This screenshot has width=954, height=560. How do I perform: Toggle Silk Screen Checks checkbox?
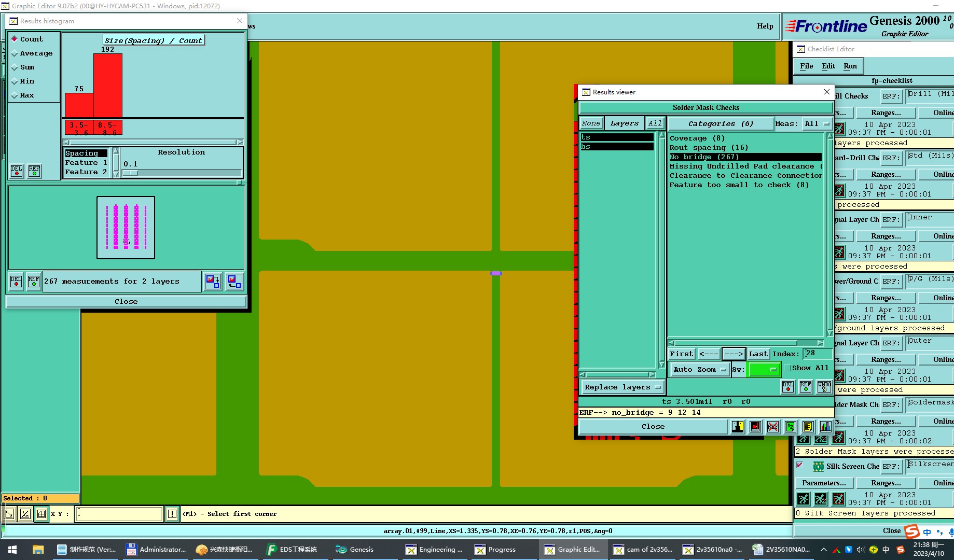coord(800,465)
